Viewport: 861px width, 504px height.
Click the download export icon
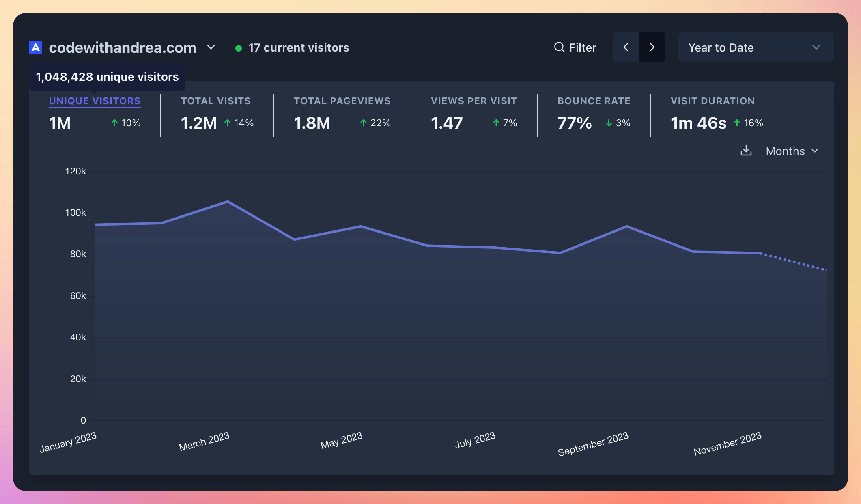click(x=746, y=151)
